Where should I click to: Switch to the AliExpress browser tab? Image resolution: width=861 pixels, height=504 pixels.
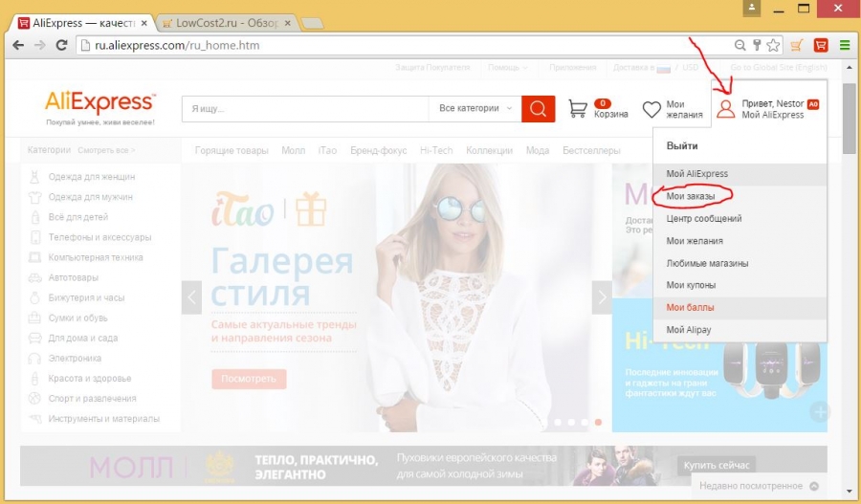pos(82,23)
